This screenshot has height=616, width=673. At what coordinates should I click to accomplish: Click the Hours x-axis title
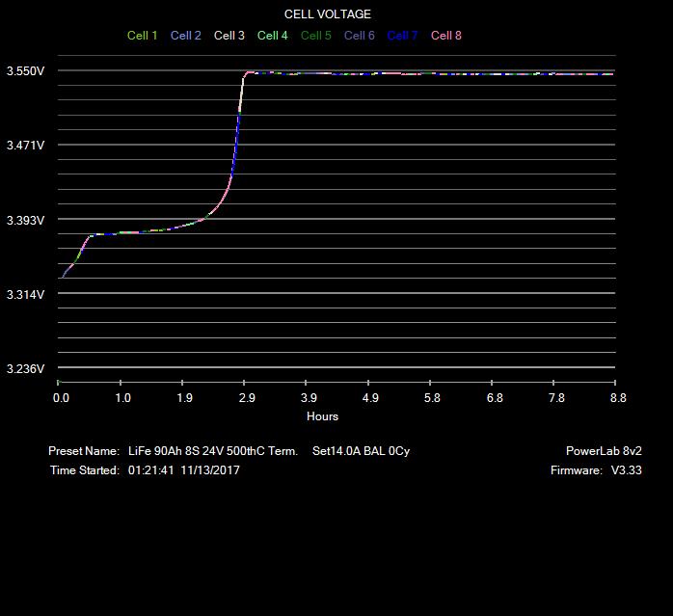tap(322, 416)
